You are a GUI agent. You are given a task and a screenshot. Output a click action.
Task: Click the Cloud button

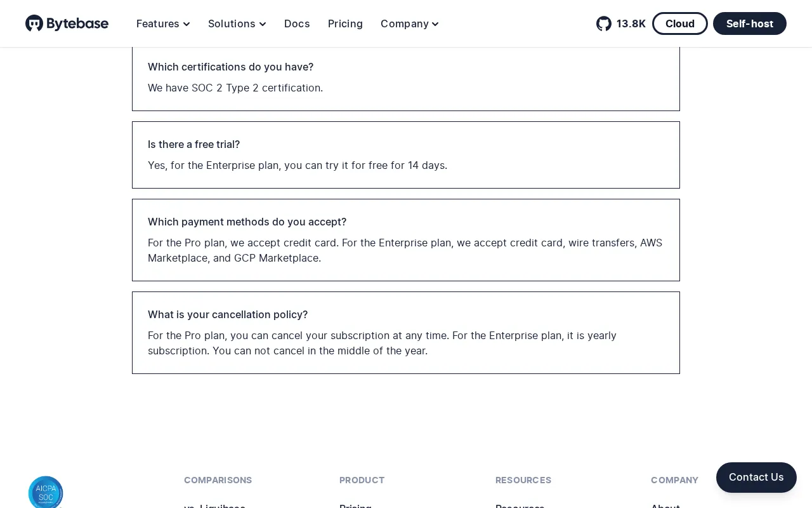[680, 23]
